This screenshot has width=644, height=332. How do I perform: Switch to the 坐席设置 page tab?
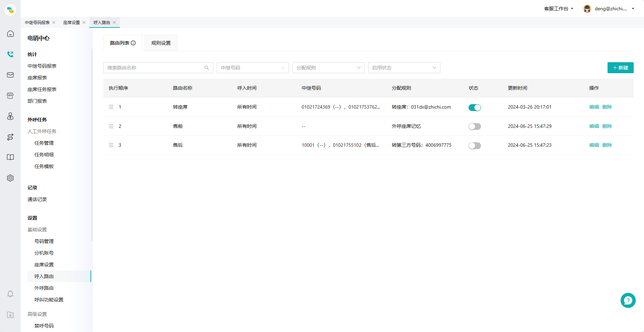tap(72, 22)
